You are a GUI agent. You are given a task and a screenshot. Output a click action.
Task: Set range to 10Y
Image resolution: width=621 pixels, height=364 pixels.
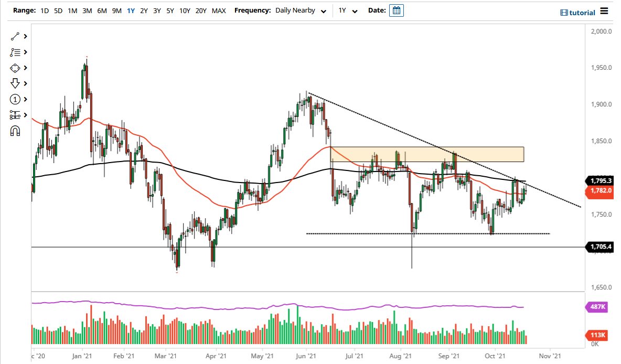185,10
